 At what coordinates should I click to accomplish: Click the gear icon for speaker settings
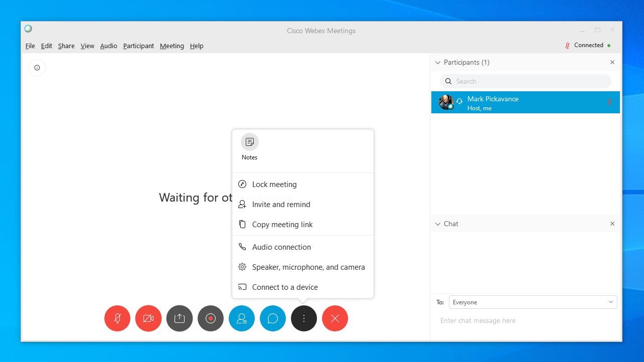point(242,267)
